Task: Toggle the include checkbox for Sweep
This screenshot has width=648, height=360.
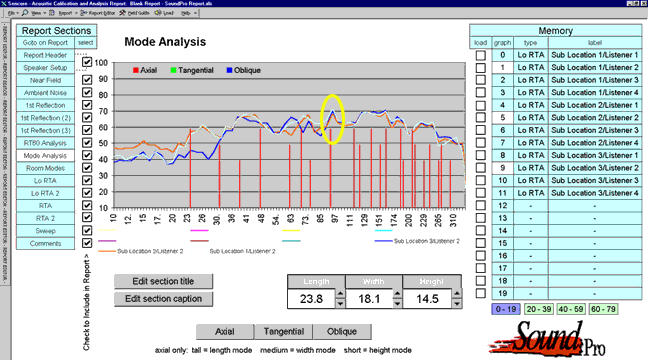Action: 87,230
